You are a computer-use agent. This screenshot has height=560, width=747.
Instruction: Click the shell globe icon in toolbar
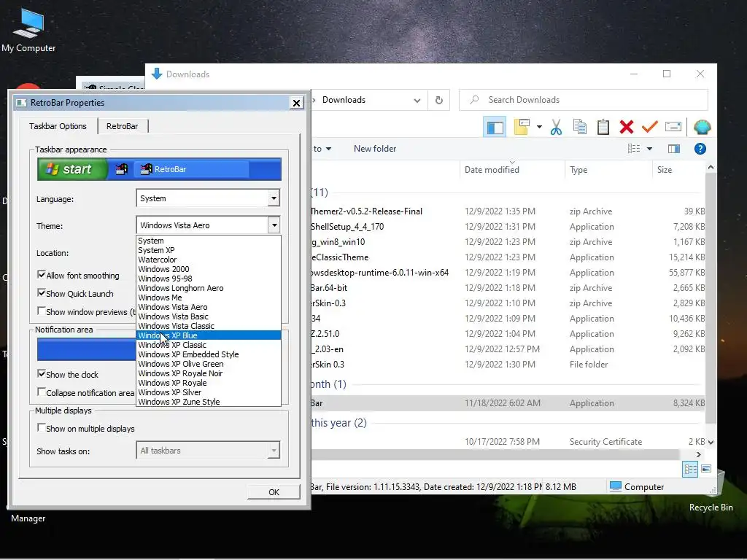pyautogui.click(x=702, y=127)
